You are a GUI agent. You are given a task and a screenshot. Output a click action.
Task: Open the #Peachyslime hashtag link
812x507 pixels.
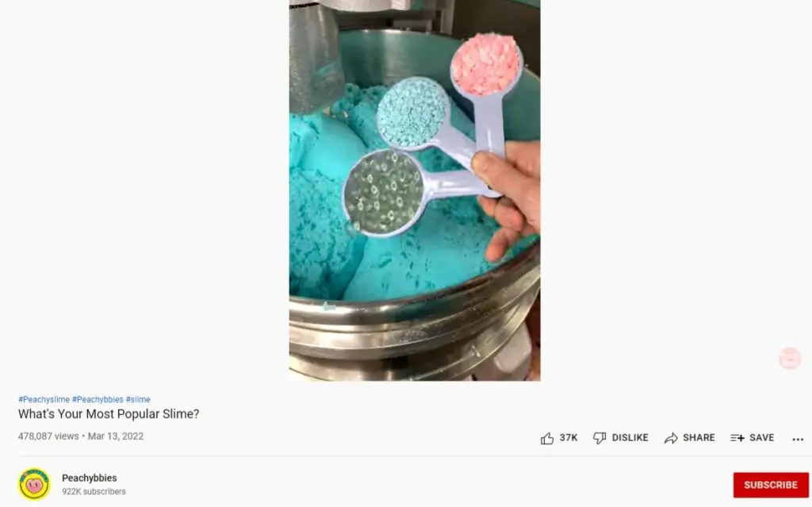click(44, 399)
